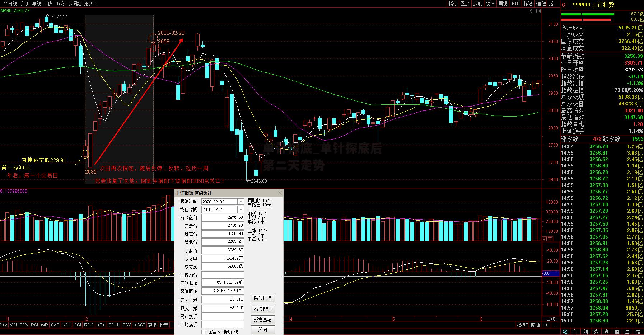Click the 指标B button
This screenshot has height=335, width=644.
(x=523, y=325)
